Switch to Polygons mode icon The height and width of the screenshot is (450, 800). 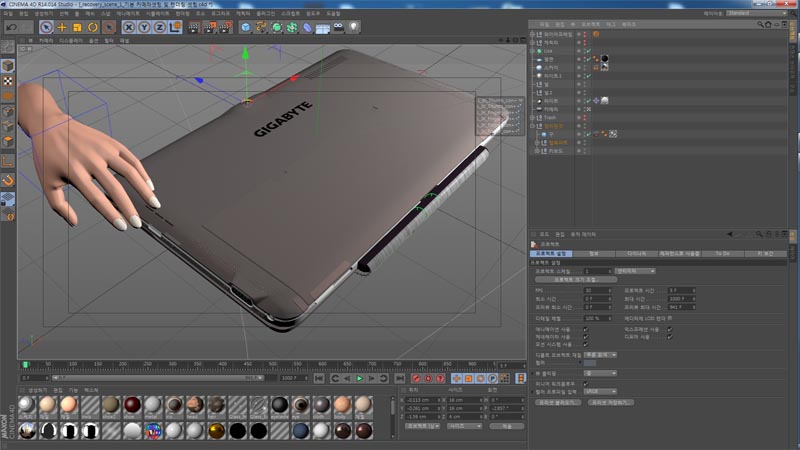click(8, 141)
